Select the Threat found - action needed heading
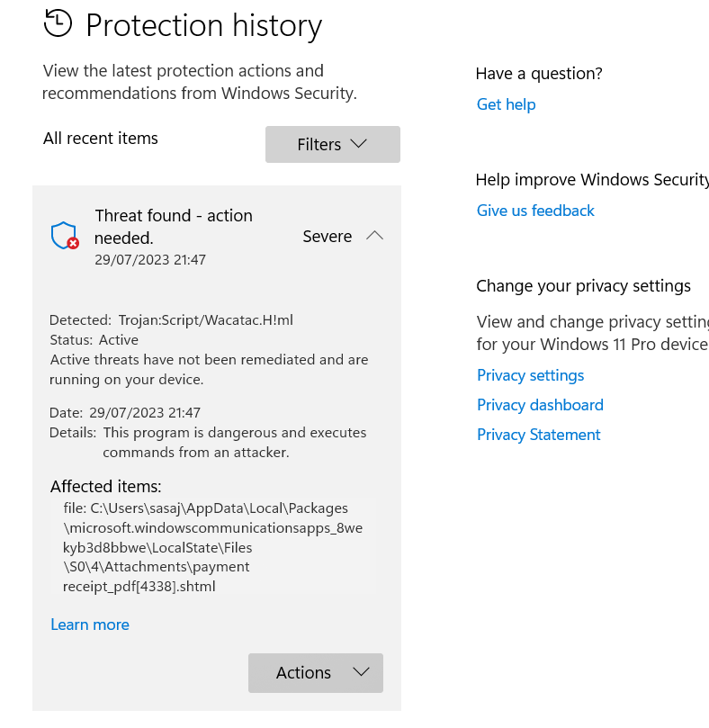Image resolution: width=709 pixels, height=728 pixels. [174, 227]
